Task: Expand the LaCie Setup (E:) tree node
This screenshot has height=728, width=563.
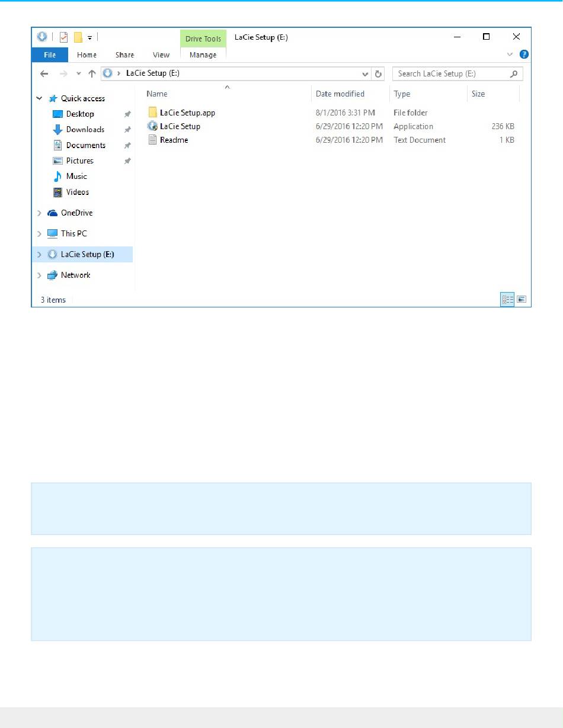Action: pyautogui.click(x=40, y=254)
